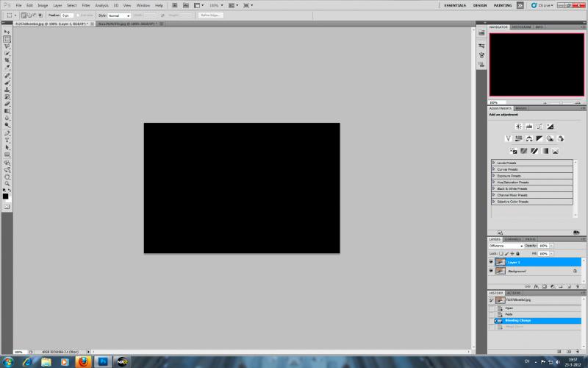Click the Refine Edge button
This screenshot has height=368, width=588.
click(x=210, y=15)
